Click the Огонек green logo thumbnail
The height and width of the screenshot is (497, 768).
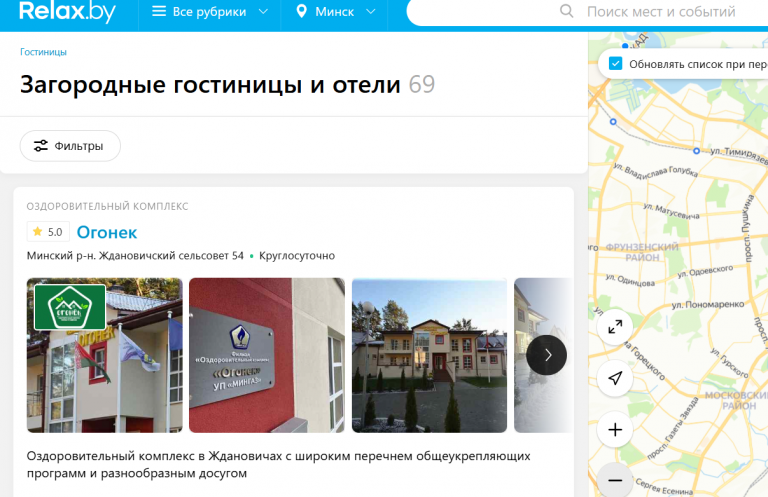pyautogui.click(x=70, y=307)
